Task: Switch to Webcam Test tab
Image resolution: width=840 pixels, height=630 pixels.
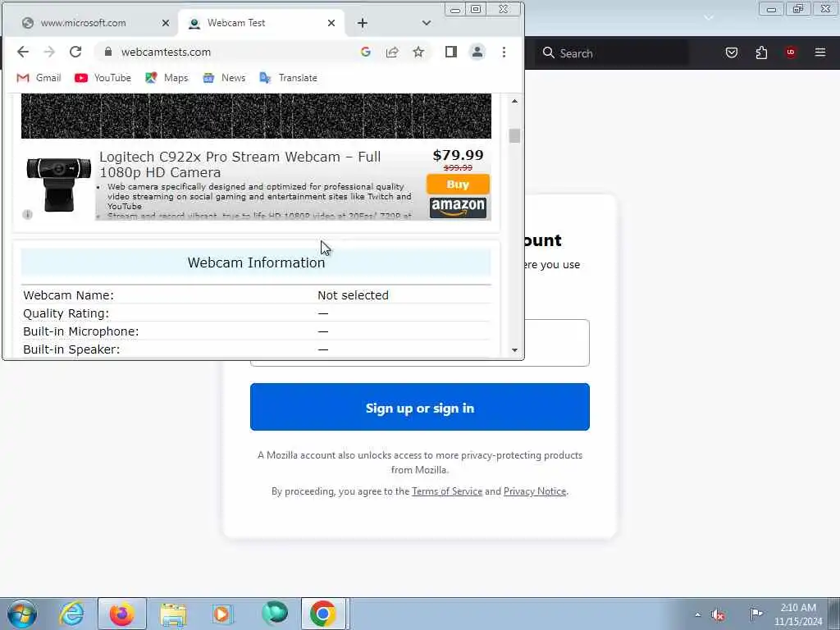Action: (x=236, y=23)
